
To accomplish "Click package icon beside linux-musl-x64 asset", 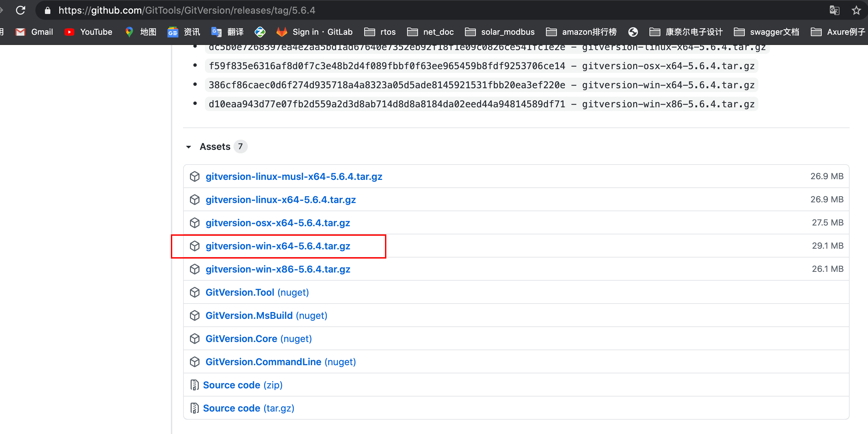I will tap(195, 176).
